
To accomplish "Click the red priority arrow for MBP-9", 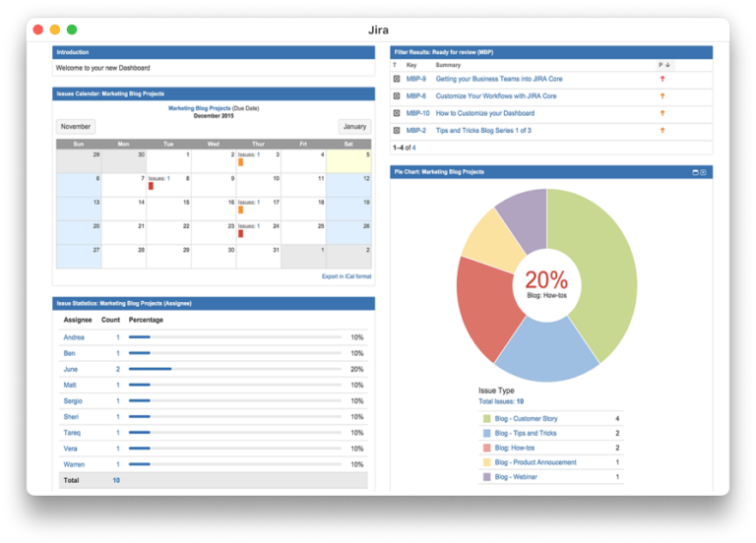I will pos(662,79).
